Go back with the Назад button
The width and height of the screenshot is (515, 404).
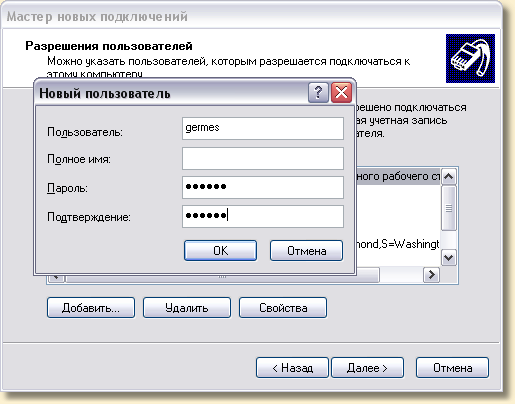pos(292,368)
